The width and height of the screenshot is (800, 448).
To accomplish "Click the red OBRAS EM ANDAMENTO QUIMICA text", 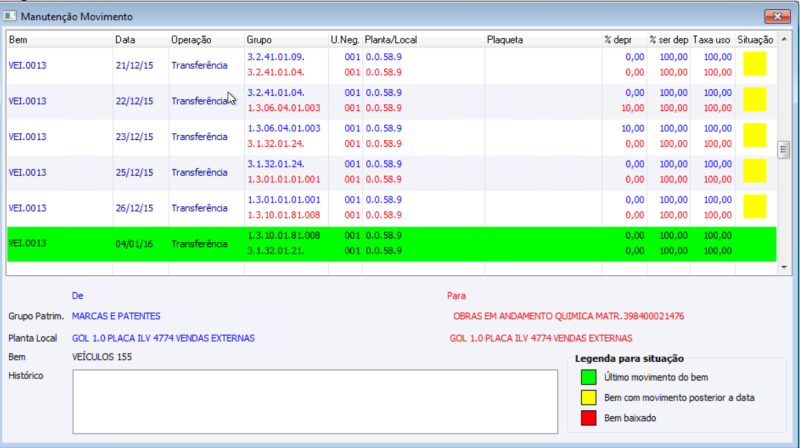I will (x=568, y=316).
